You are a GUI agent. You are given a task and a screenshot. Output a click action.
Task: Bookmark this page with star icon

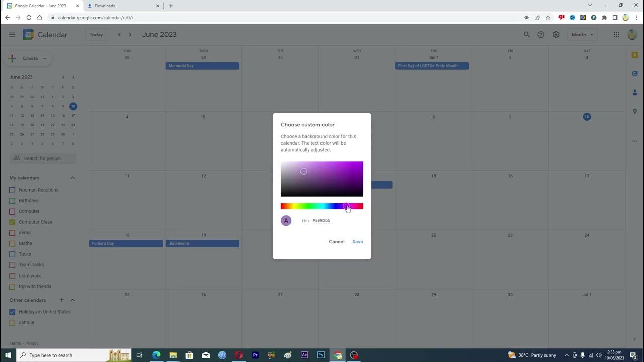548,18
